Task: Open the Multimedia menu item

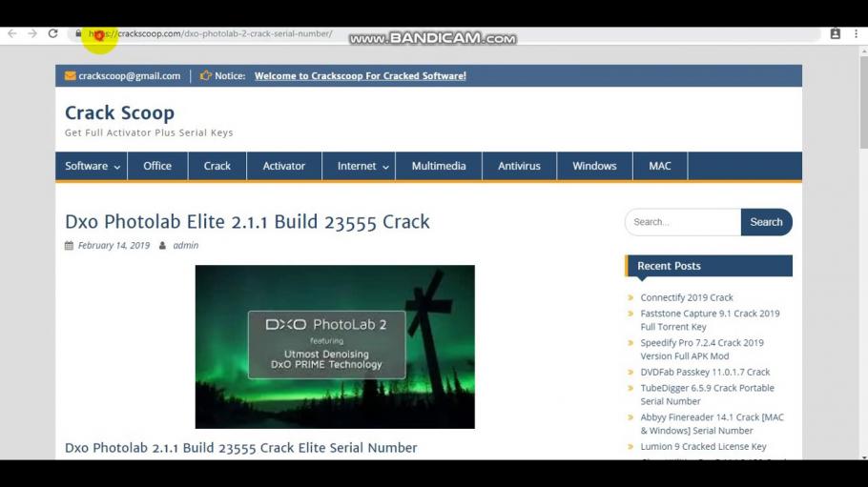Action: [x=439, y=166]
